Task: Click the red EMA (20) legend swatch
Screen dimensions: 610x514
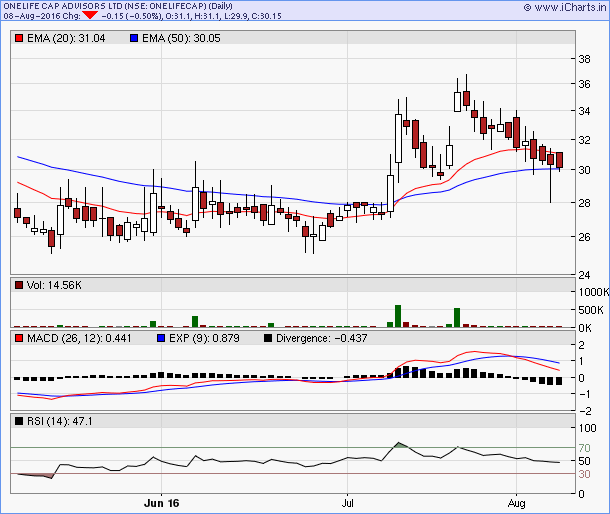Action: pos(19,38)
